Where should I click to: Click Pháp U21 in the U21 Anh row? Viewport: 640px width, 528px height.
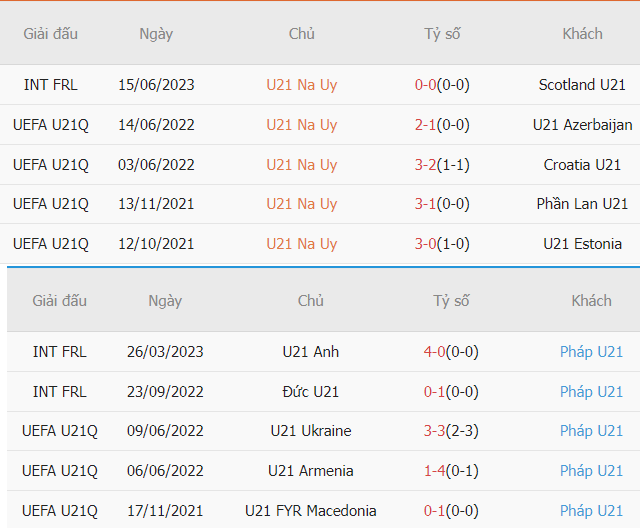point(591,352)
